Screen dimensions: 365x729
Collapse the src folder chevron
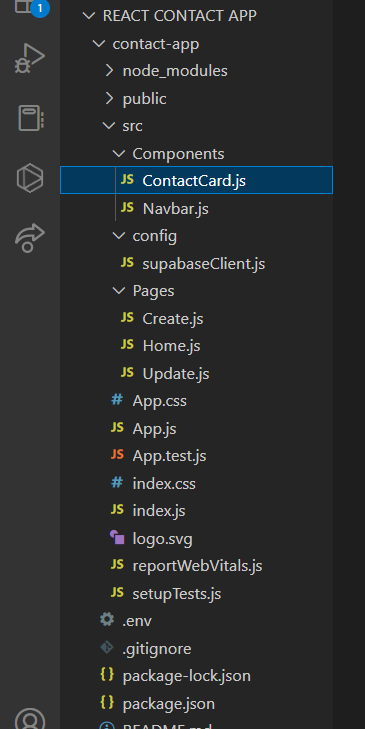pos(109,126)
